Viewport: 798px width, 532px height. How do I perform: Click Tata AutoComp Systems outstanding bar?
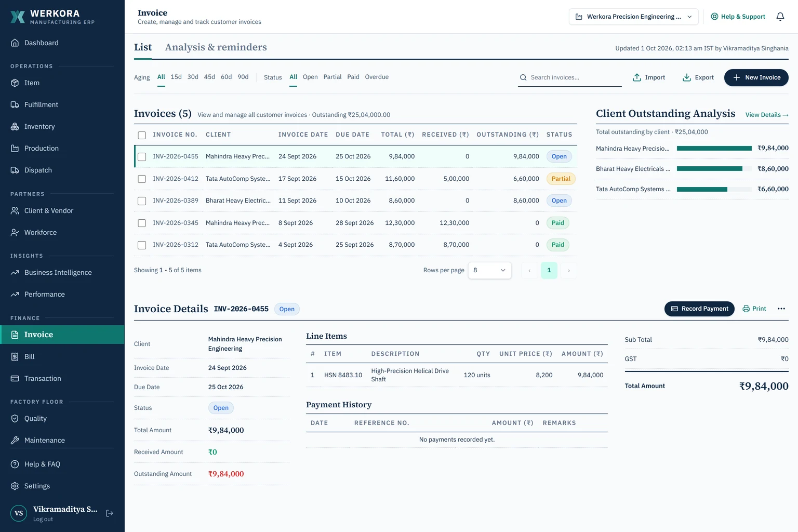click(714, 189)
